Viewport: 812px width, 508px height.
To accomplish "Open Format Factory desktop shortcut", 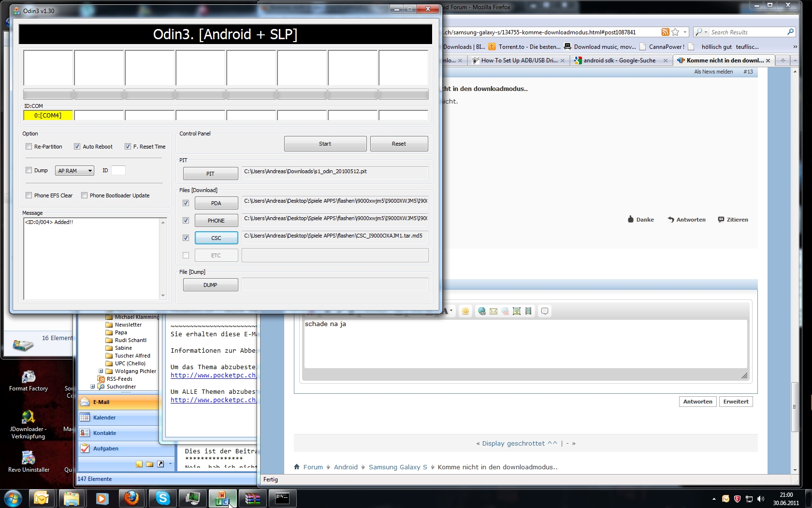I will pos(29,380).
